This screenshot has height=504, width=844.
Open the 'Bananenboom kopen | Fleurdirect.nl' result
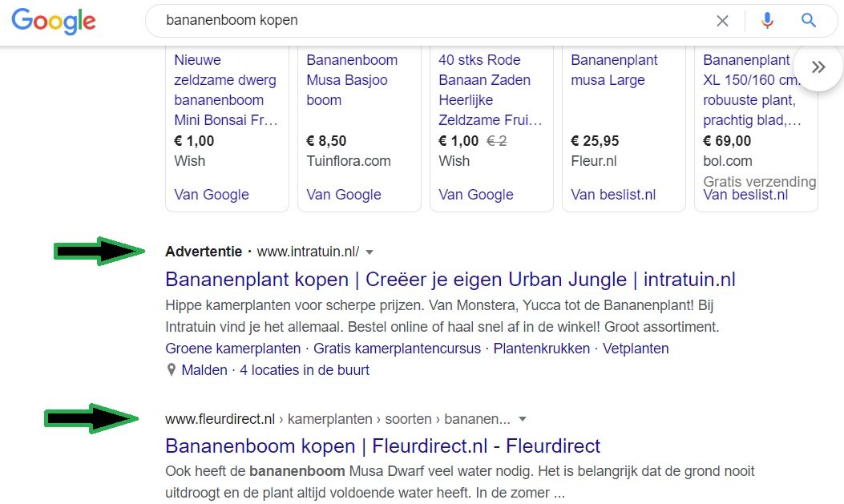pos(382,446)
